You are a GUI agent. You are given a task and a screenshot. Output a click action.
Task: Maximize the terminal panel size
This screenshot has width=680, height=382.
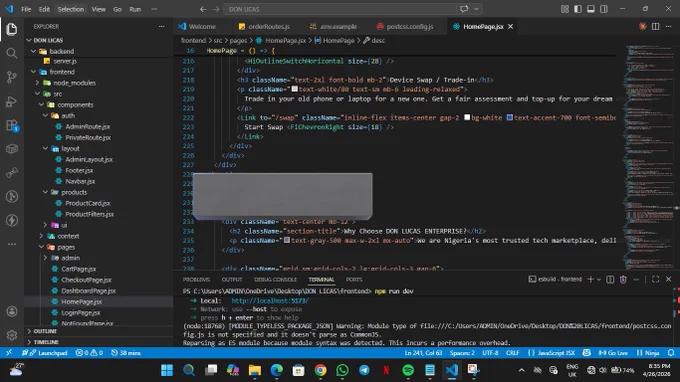[x=655, y=279]
